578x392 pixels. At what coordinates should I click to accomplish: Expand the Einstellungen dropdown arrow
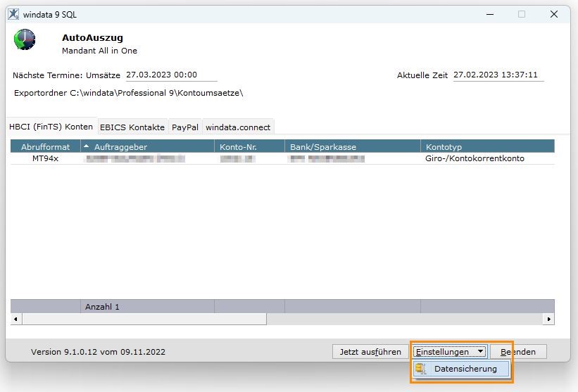click(x=480, y=351)
